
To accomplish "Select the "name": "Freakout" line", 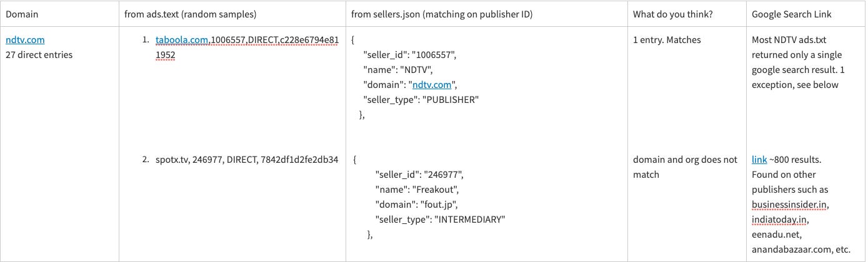I will click(417, 190).
